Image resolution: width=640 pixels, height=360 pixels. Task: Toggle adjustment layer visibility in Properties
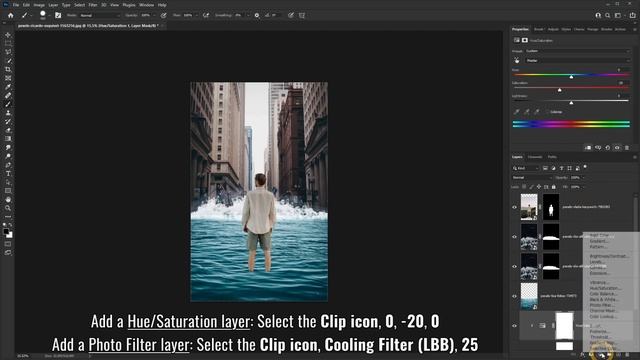click(617, 148)
